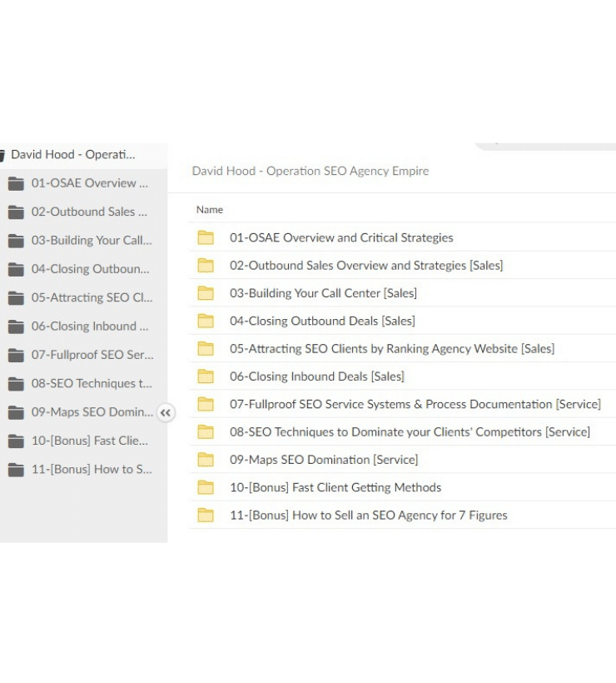Screen dimensions: 616x683
Task: Open 07-Fullproof SEO Service Systems folder
Action: 415,404
